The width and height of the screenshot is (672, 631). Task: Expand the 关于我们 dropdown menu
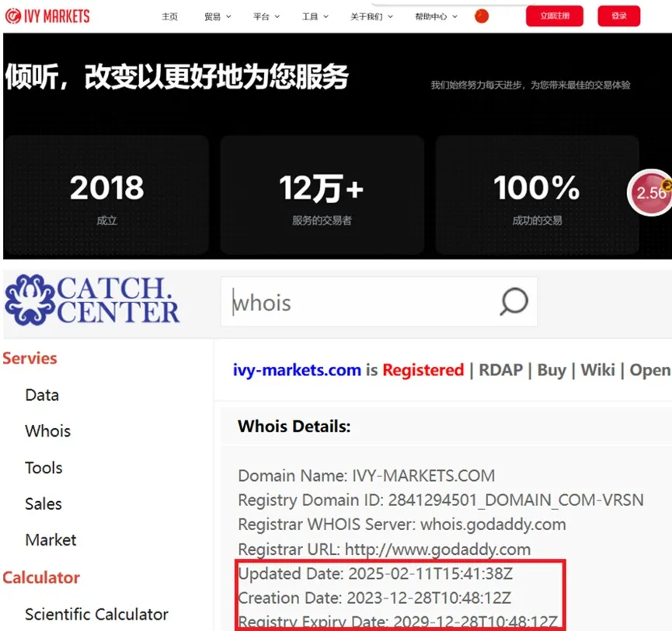click(371, 17)
